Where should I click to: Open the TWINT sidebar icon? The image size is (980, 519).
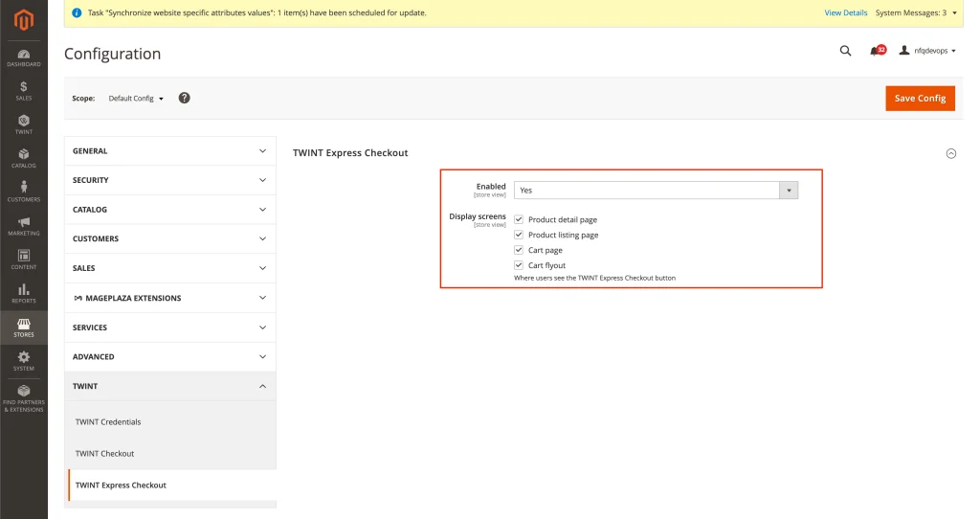click(x=24, y=125)
